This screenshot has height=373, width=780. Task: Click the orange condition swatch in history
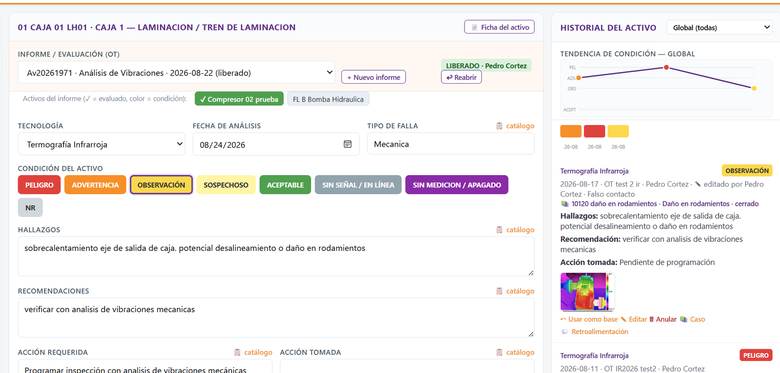point(571,131)
